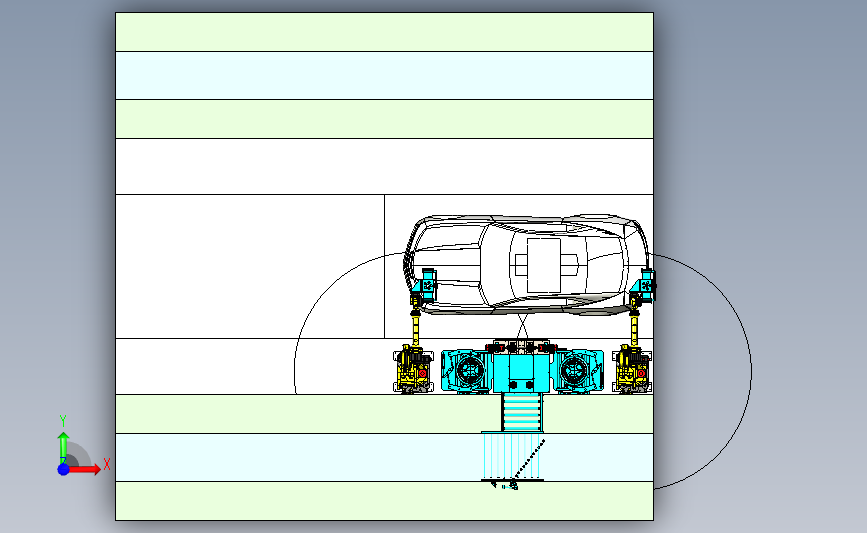Select the right cyan fan unit

(x=578, y=370)
